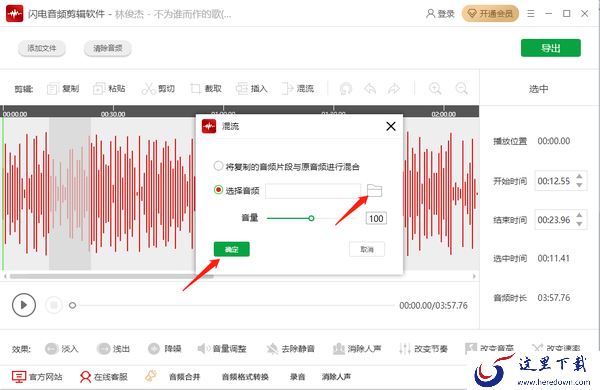This screenshot has width=600, height=390.
Task: Select the mix copied segment radio option
Action: click(218, 166)
